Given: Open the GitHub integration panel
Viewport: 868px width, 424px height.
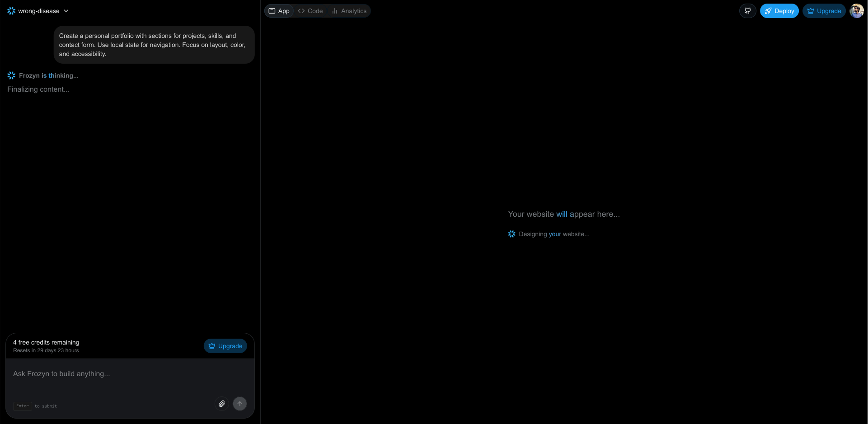Looking at the screenshot, I should click(x=748, y=10).
